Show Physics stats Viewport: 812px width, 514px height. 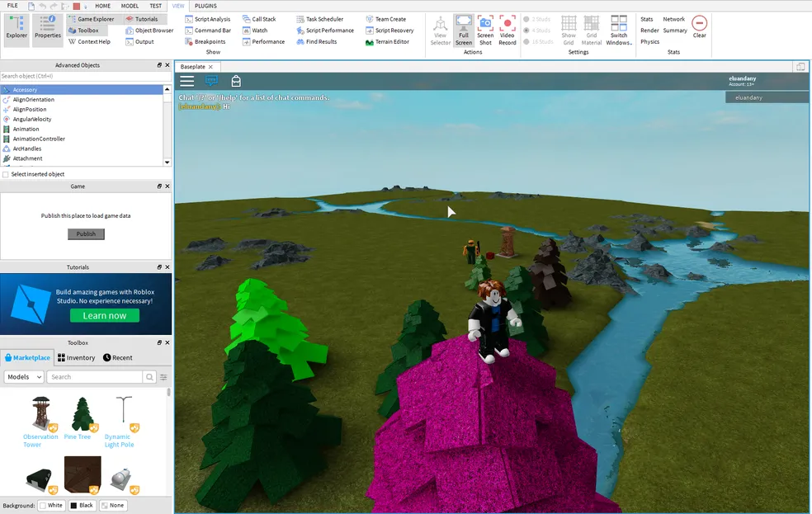coord(649,42)
